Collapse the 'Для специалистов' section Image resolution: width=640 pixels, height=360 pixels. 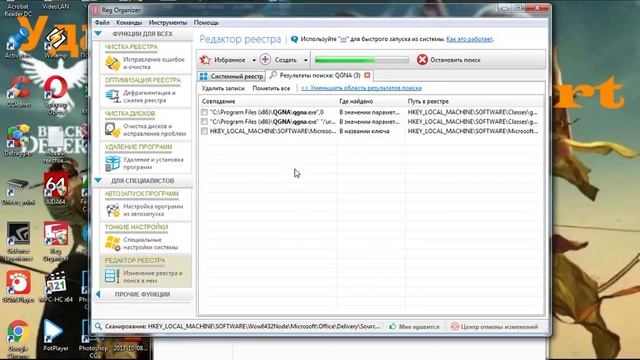[98, 180]
